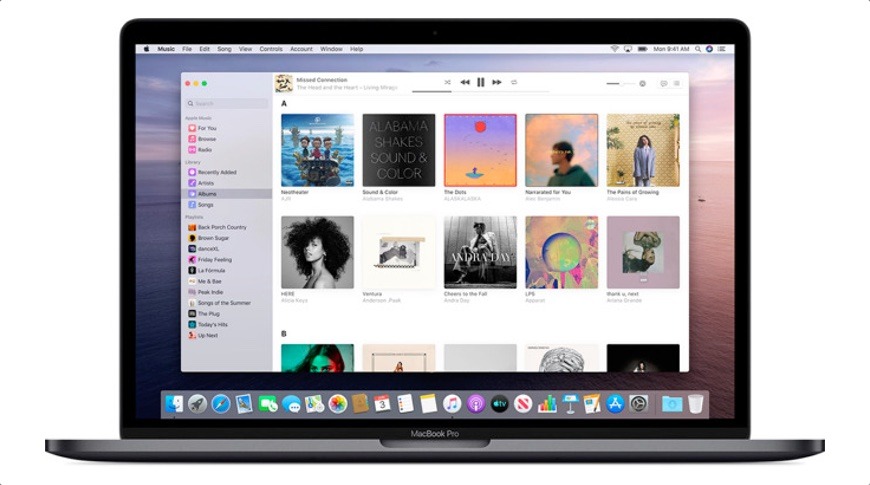
Task: Open the Account menu
Action: [x=301, y=49]
